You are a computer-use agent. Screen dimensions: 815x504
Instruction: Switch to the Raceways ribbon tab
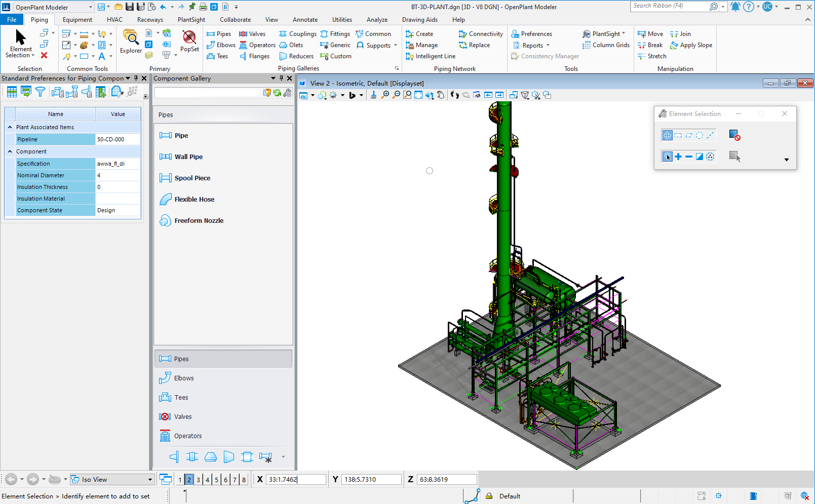click(x=150, y=20)
